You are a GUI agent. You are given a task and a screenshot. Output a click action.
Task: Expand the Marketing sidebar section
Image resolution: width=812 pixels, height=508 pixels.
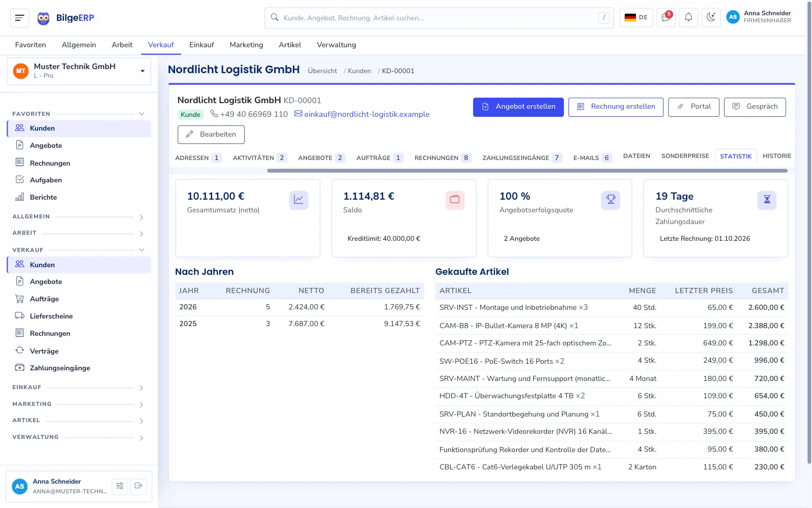click(x=142, y=405)
